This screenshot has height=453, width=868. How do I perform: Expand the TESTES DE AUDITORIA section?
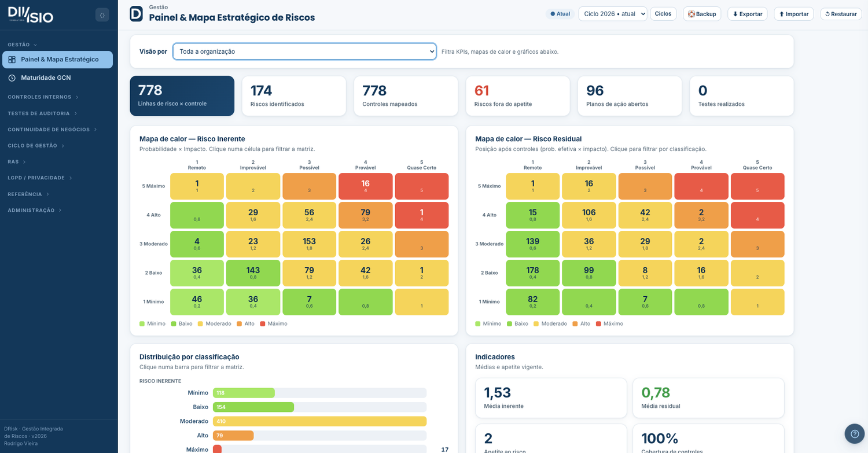(42, 113)
